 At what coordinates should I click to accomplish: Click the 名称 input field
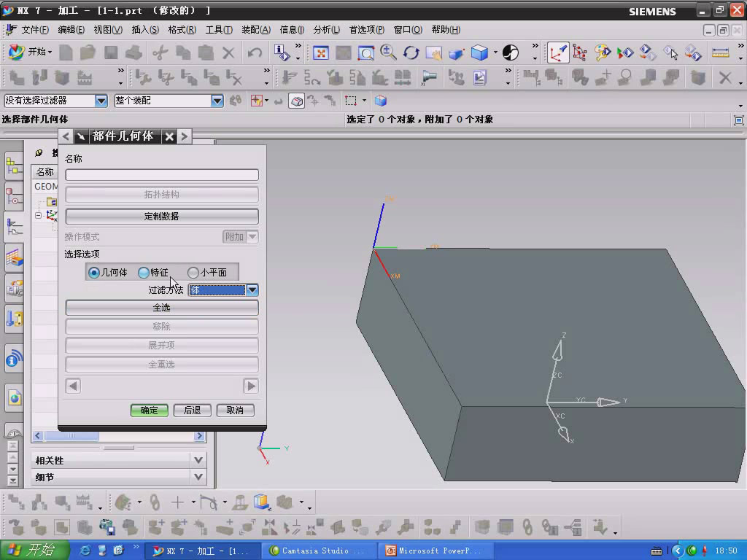coord(162,175)
